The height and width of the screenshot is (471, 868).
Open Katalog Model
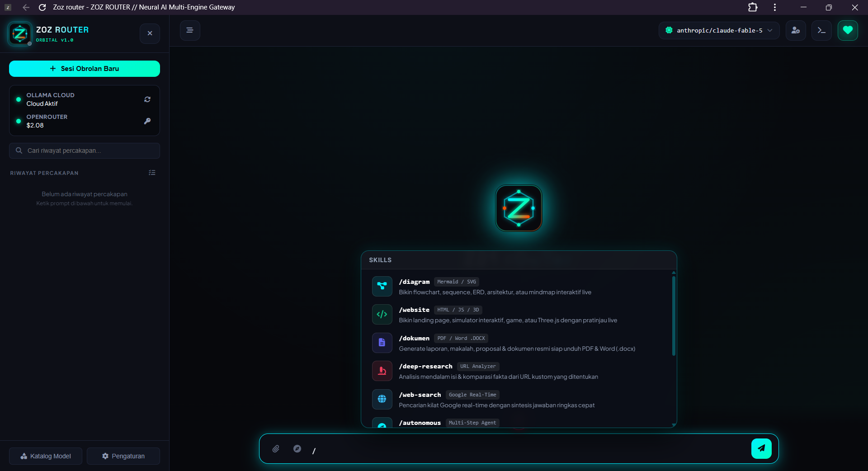(x=46, y=456)
